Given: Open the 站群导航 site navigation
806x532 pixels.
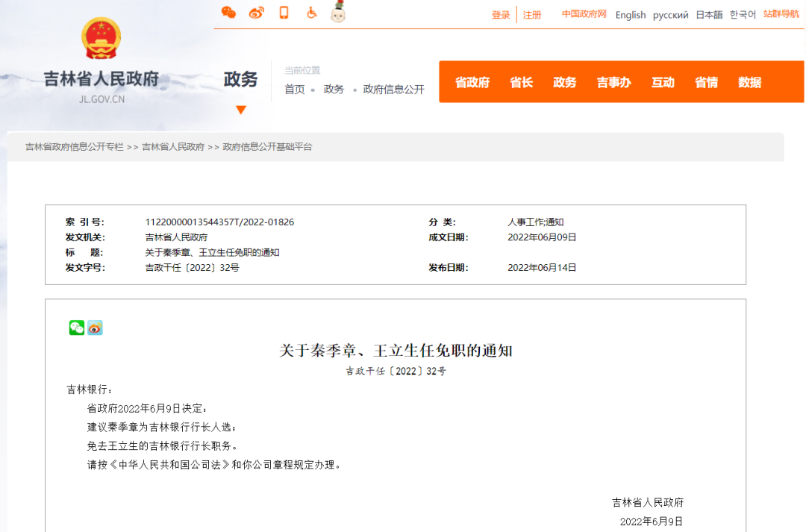Looking at the screenshot, I should [781, 14].
